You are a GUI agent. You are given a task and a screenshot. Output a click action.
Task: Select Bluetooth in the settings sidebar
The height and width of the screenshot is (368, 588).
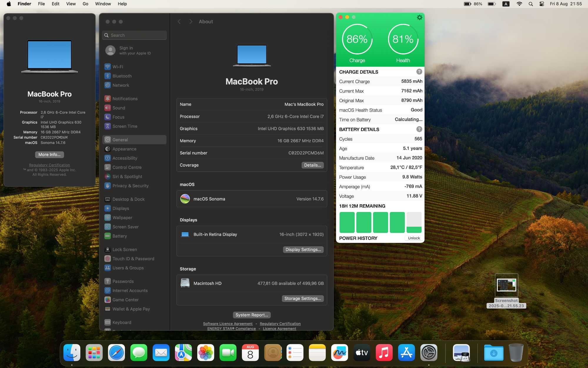click(134, 76)
